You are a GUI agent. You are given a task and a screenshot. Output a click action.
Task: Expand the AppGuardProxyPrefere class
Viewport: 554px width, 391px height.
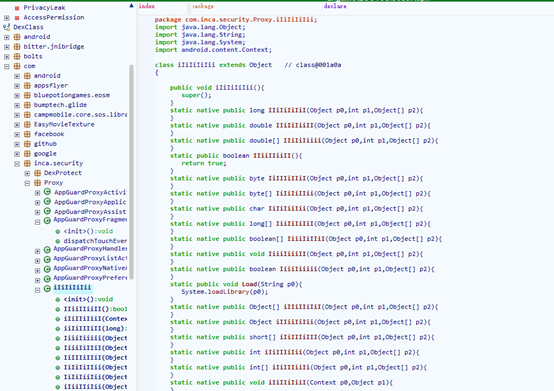[37, 280]
